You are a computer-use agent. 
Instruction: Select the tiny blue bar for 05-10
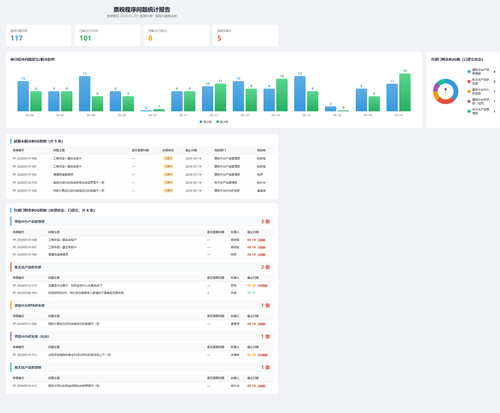coord(146,110)
